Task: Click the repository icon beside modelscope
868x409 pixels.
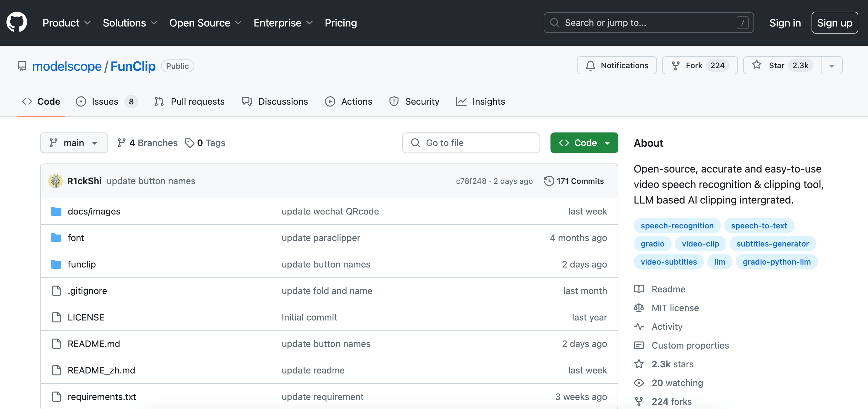Action: pos(22,66)
